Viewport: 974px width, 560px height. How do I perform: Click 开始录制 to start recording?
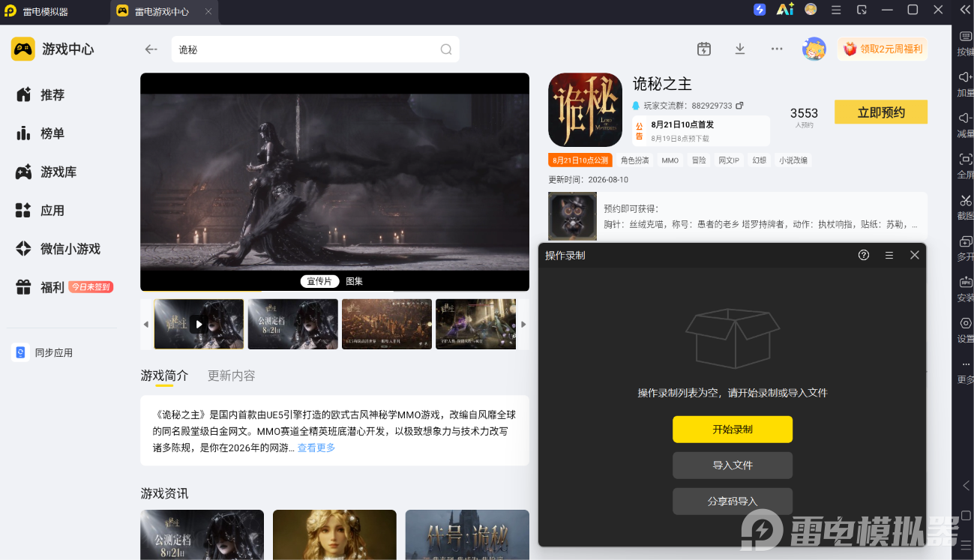(x=733, y=430)
